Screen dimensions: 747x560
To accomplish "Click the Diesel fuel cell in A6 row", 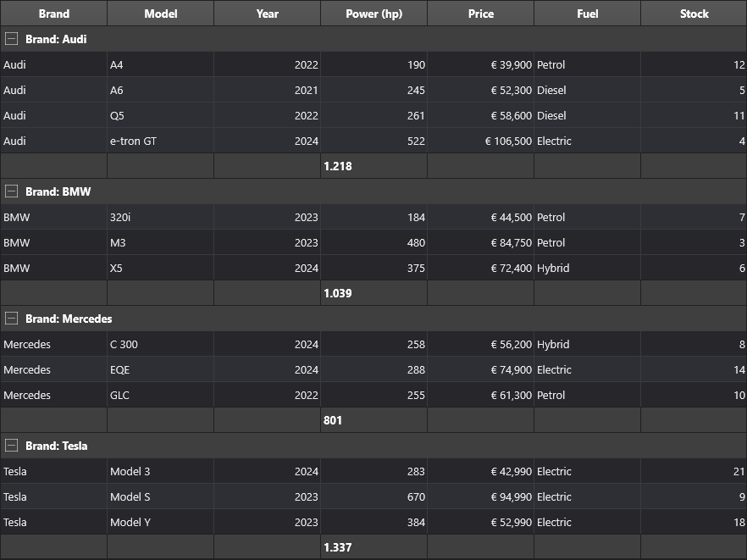I will (588, 90).
